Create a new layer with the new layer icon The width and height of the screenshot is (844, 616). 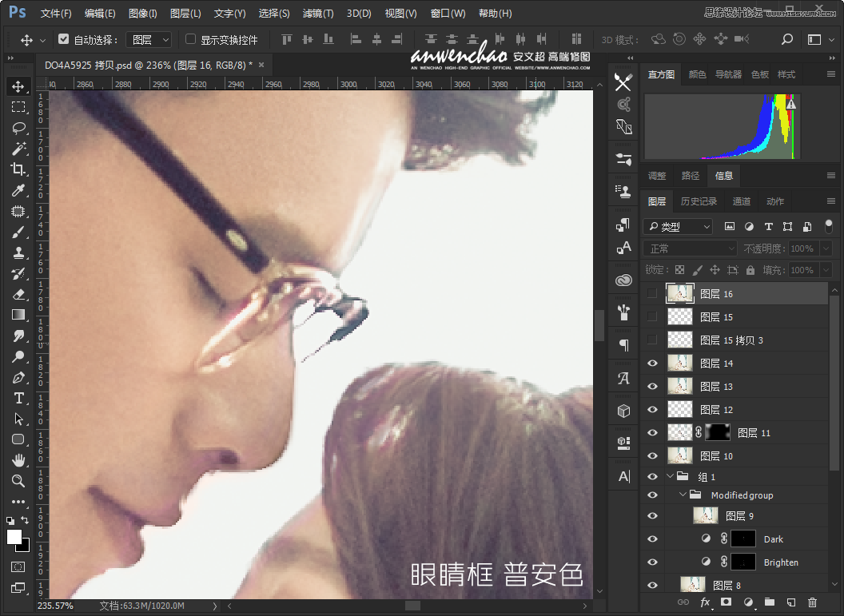coord(791,603)
